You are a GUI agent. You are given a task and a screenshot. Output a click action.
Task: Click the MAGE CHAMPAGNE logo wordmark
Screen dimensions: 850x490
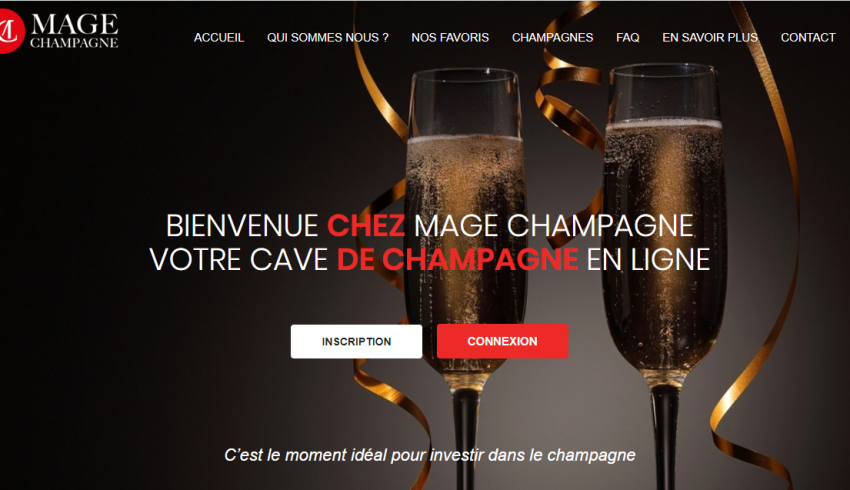click(x=74, y=31)
